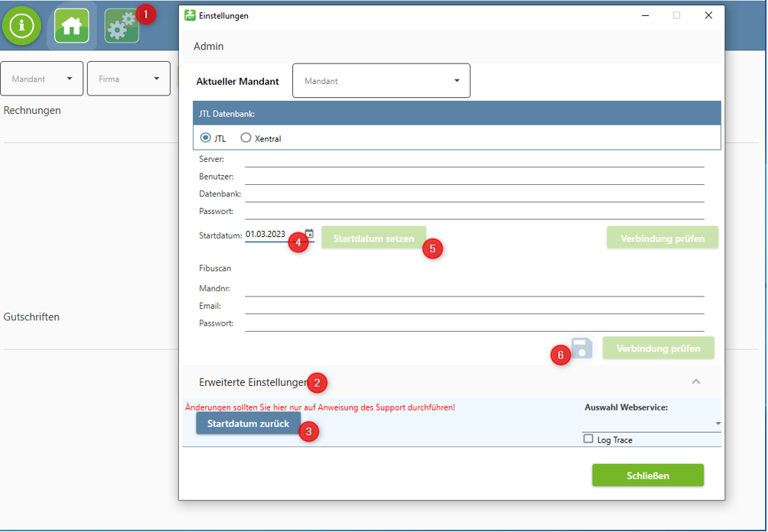Focus the Fibuscan Email input field
This screenshot has height=532, width=768.
click(474, 306)
